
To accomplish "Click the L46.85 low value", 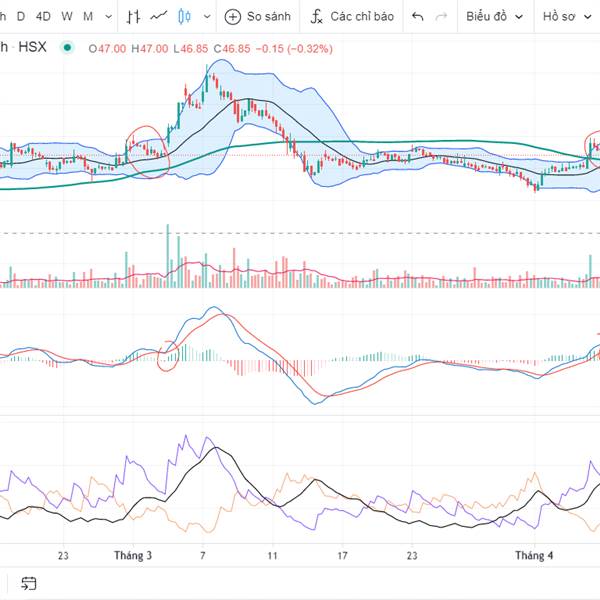I will tap(191, 49).
